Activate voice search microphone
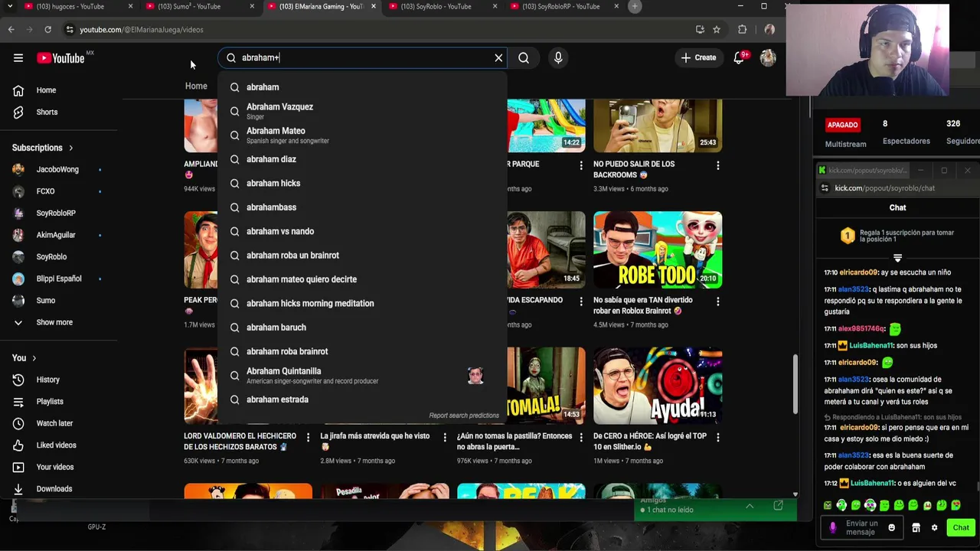This screenshot has width=980, height=551. (x=558, y=57)
